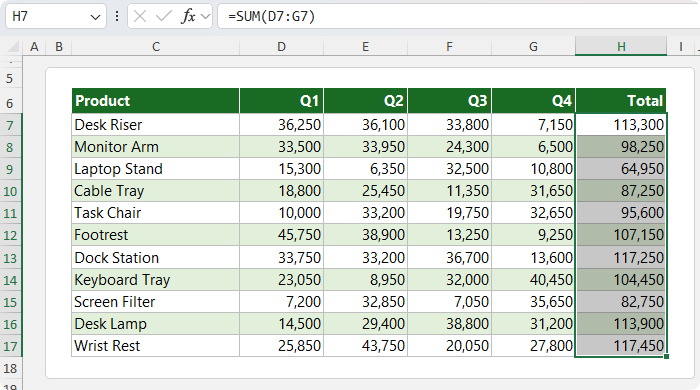The image size is (700, 390).
Task: Click Footrest Q1 value 45,750
Action: click(x=281, y=235)
